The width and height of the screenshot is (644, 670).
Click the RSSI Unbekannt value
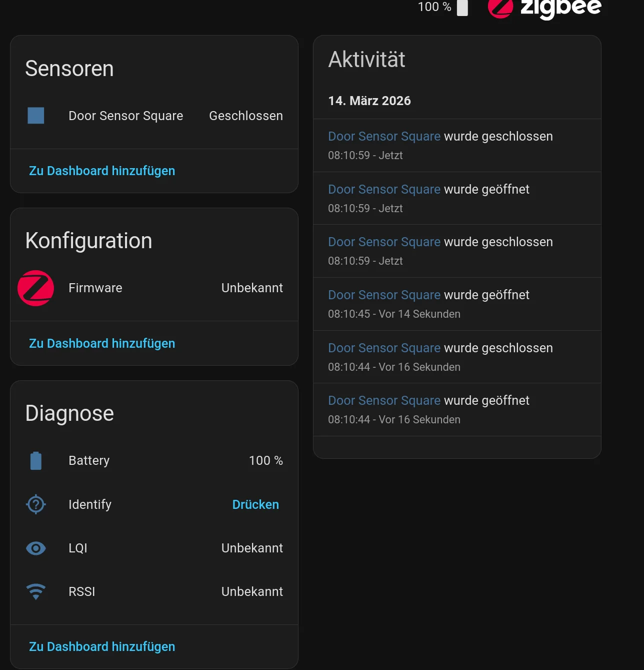252,592
